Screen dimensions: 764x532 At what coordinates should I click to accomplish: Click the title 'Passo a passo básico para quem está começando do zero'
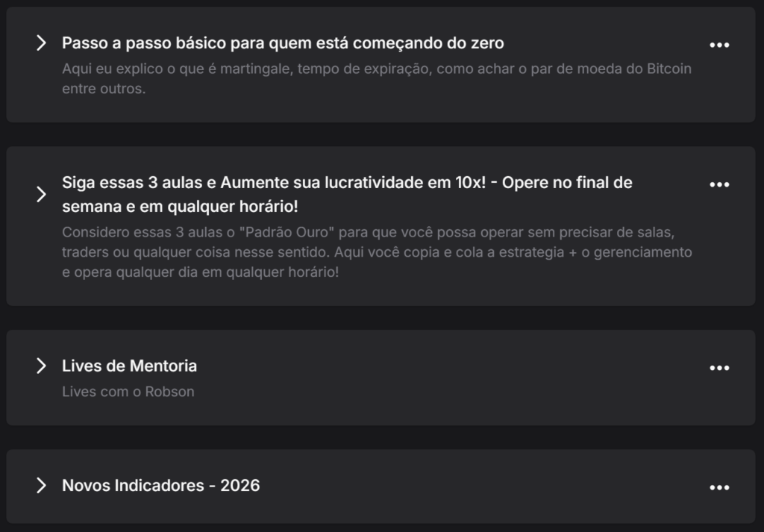[283, 43]
